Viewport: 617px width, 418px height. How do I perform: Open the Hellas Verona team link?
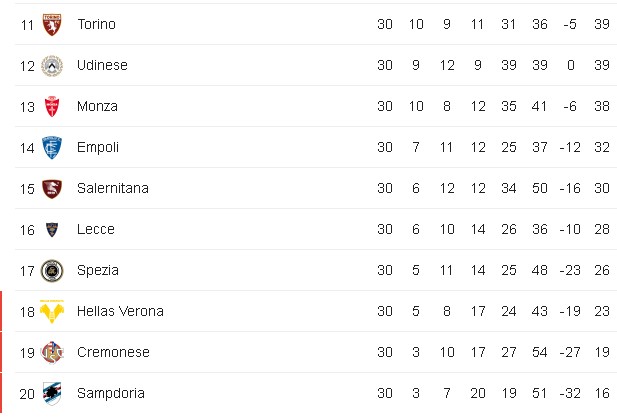[x=120, y=311]
